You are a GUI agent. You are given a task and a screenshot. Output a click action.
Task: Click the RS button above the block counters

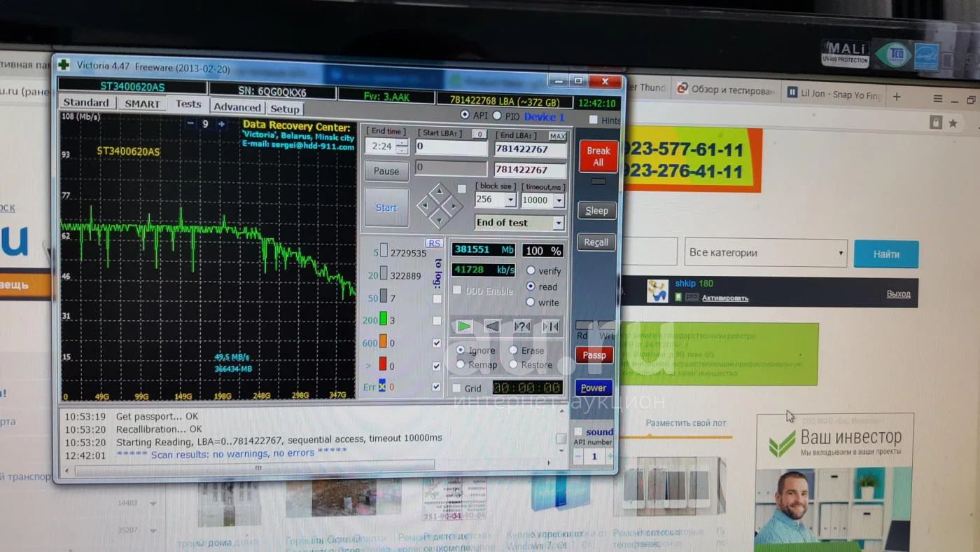click(x=434, y=243)
